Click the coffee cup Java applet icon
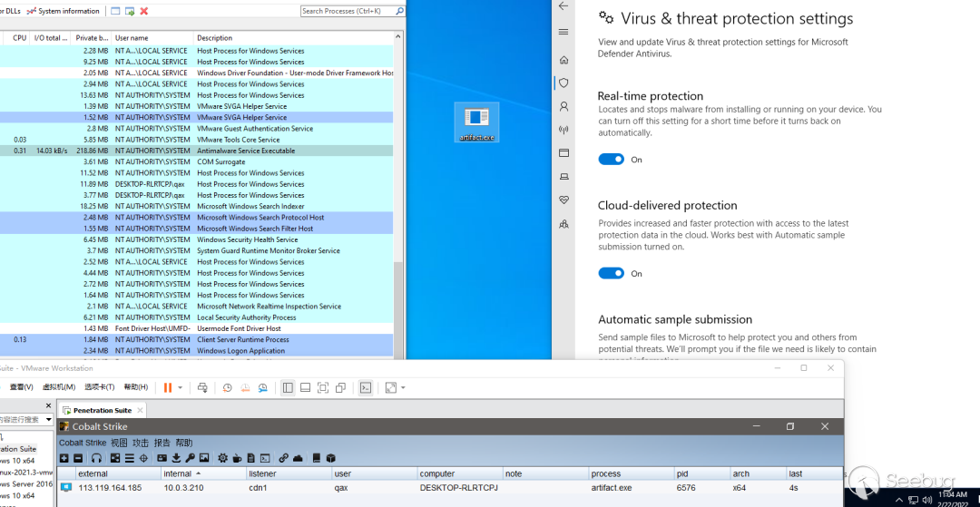The image size is (980, 507). (x=237, y=458)
